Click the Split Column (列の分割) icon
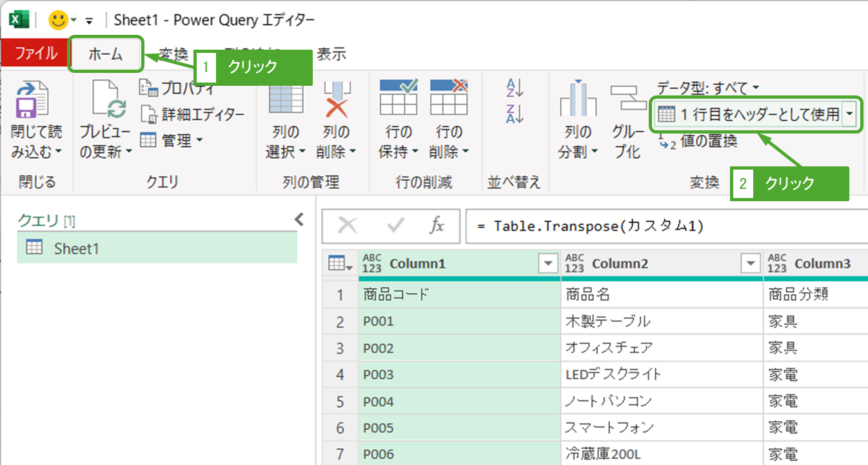The width and height of the screenshot is (868, 465). tap(578, 101)
